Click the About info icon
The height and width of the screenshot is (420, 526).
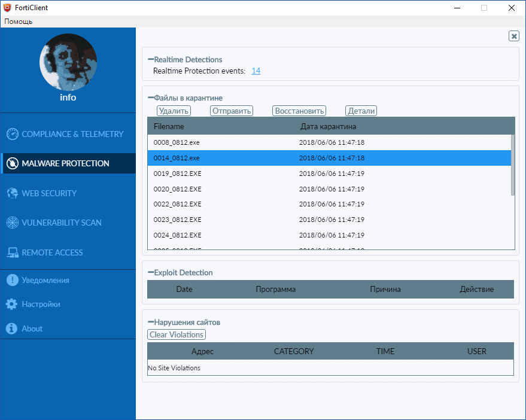click(11, 328)
